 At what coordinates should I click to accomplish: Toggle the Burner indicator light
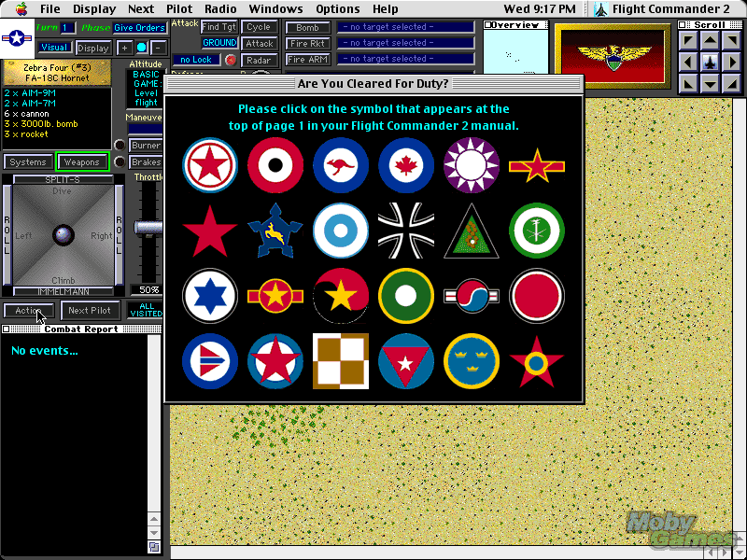point(120,145)
